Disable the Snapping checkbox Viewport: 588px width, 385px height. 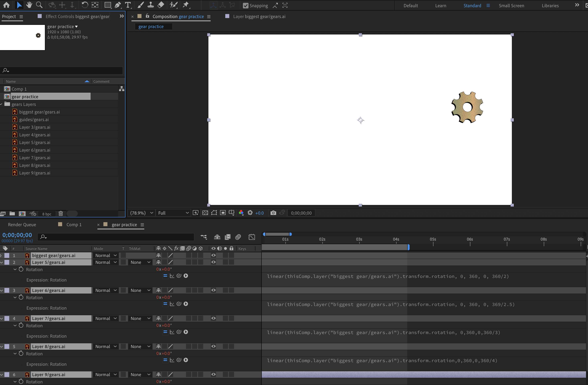(x=246, y=5)
